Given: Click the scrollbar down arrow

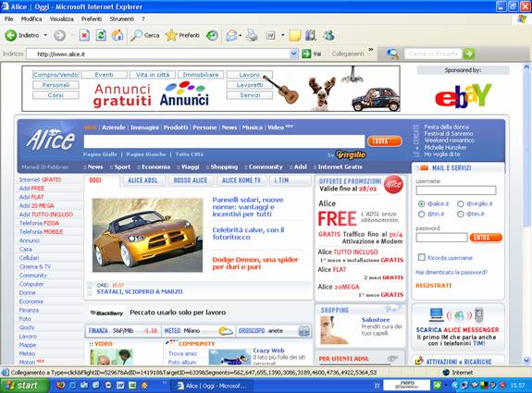Looking at the screenshot, I should (526, 360).
